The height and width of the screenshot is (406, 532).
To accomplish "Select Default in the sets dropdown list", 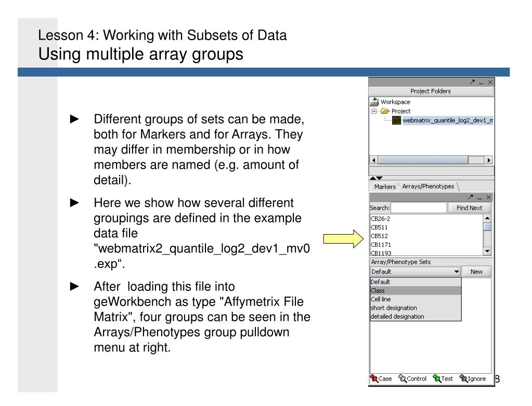I will point(416,282).
